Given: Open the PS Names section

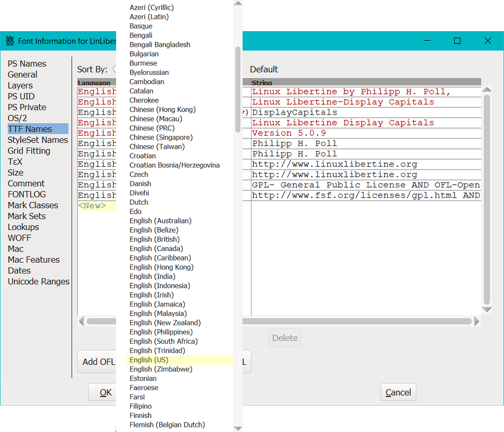Looking at the screenshot, I should point(27,64).
